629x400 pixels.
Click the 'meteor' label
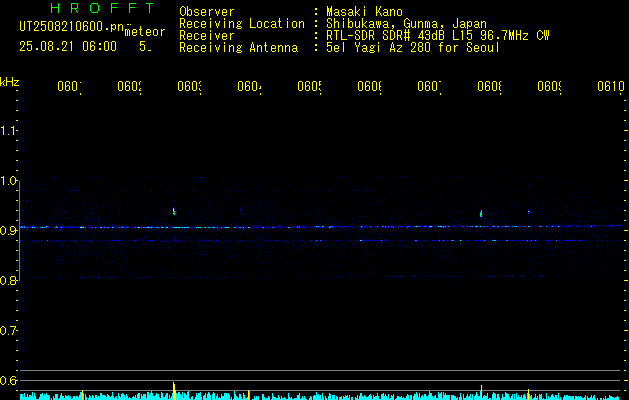(x=145, y=32)
